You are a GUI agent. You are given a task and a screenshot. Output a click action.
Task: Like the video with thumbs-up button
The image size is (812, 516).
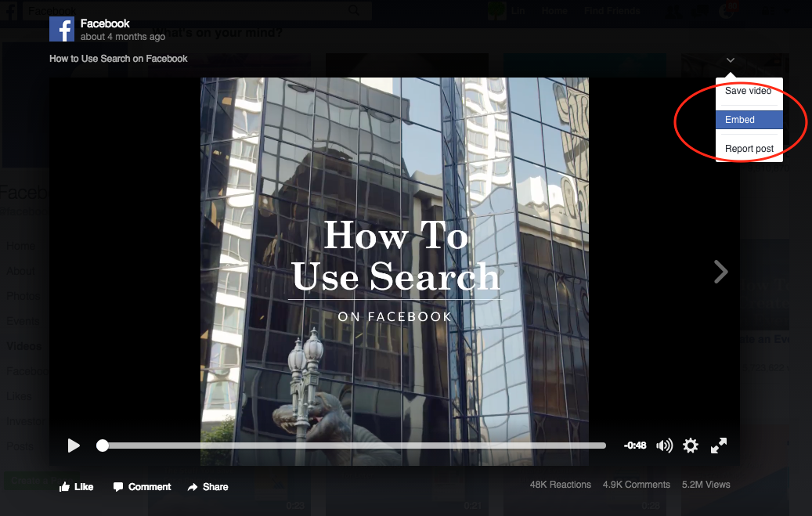[x=76, y=486]
